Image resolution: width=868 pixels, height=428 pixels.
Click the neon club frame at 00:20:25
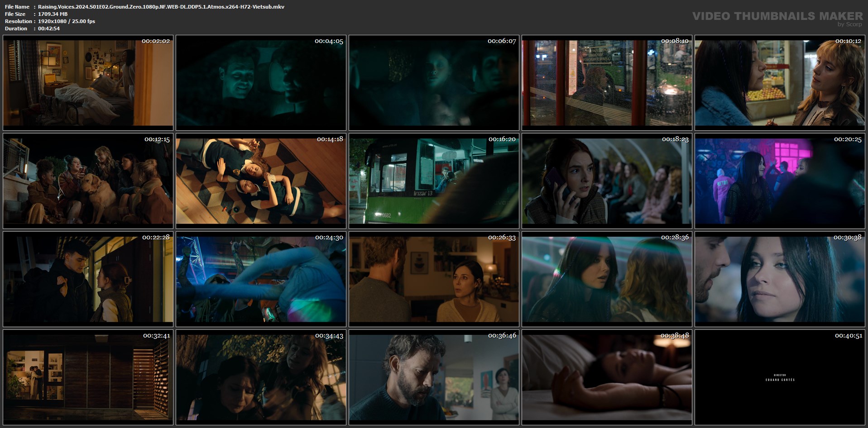(x=780, y=181)
